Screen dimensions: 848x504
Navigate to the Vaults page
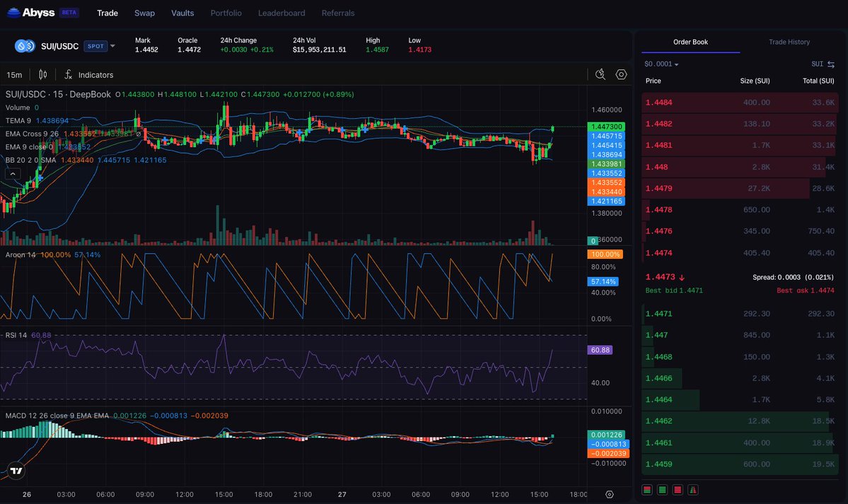[182, 13]
